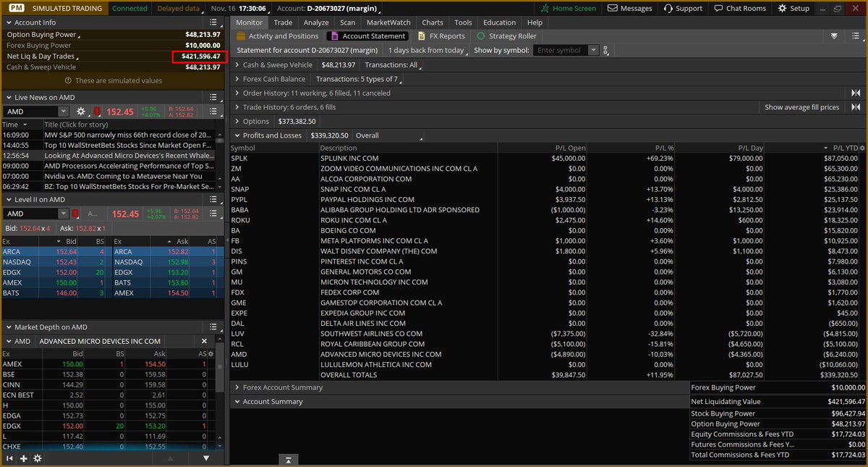The width and height of the screenshot is (868, 467).
Task: Click the double chevron collapse icon
Action: click(834, 35)
